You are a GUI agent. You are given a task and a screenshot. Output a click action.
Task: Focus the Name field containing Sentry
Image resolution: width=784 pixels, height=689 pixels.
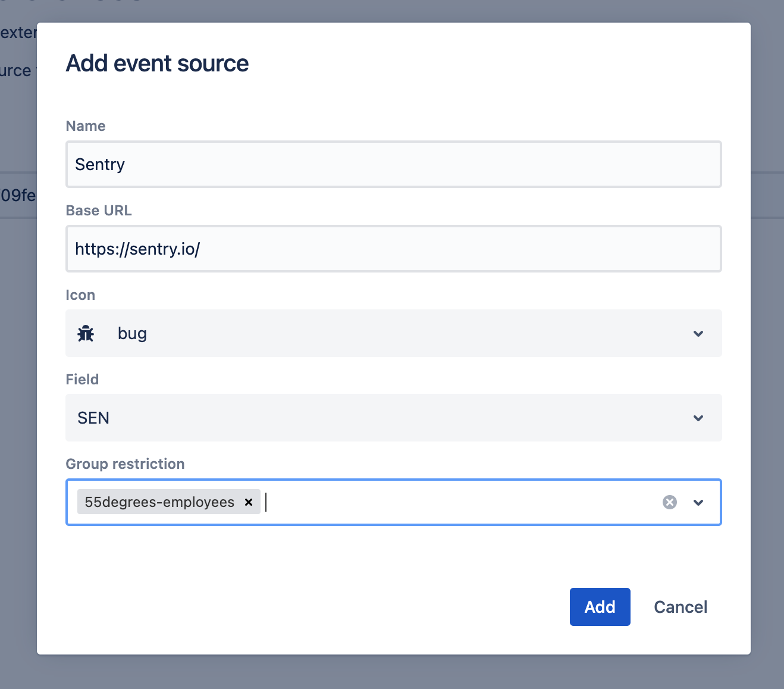click(x=393, y=164)
